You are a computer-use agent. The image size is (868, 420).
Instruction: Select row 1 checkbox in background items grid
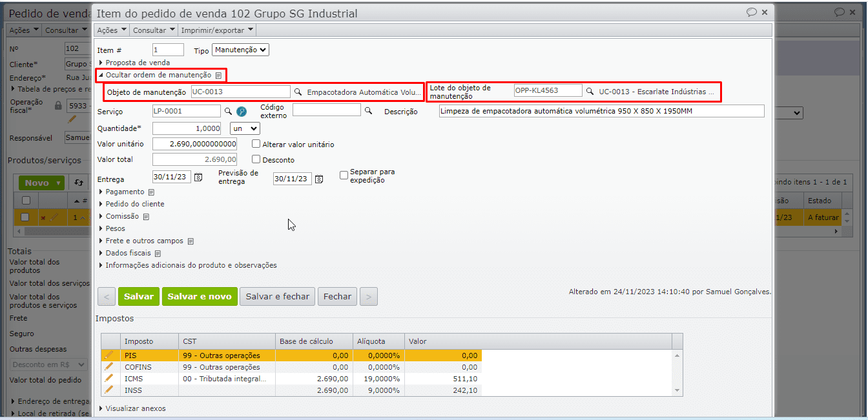26,217
